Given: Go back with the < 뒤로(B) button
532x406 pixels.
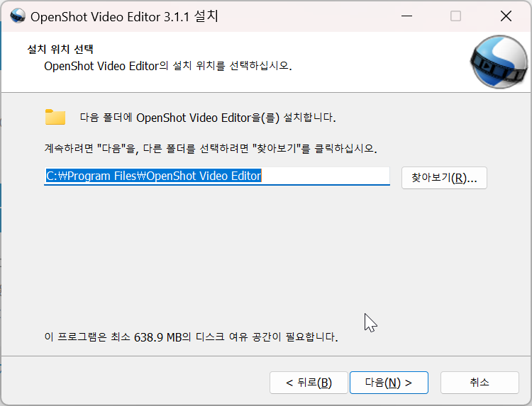Looking at the screenshot, I should click(x=309, y=383).
